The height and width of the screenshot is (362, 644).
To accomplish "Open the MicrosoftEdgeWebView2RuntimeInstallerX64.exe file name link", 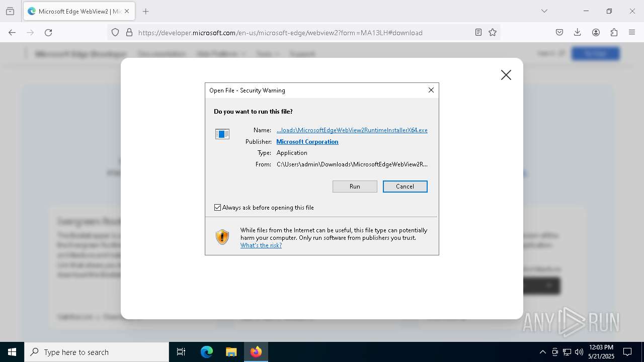I will tap(352, 130).
